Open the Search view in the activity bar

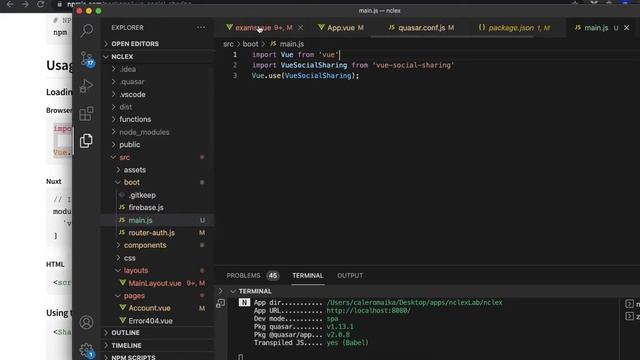pos(87,31)
